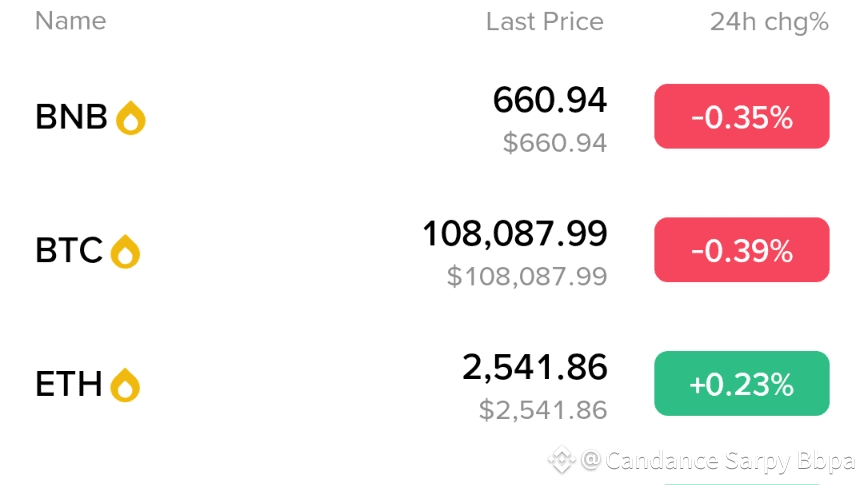The width and height of the screenshot is (864, 485).
Task: Click the flame icon next to BNB
Action: (131, 119)
